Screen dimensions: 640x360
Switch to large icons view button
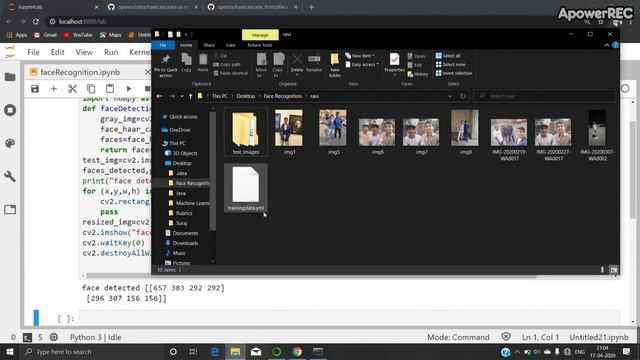(x=613, y=270)
